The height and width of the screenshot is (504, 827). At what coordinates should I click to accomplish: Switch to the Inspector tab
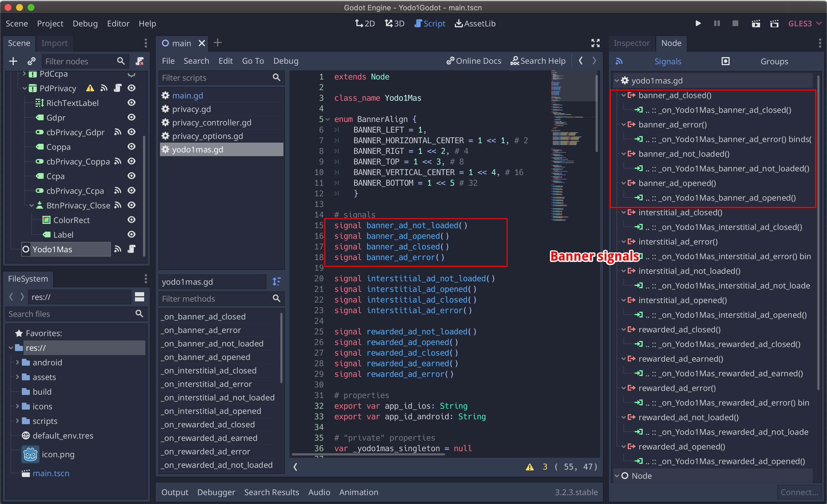[631, 43]
